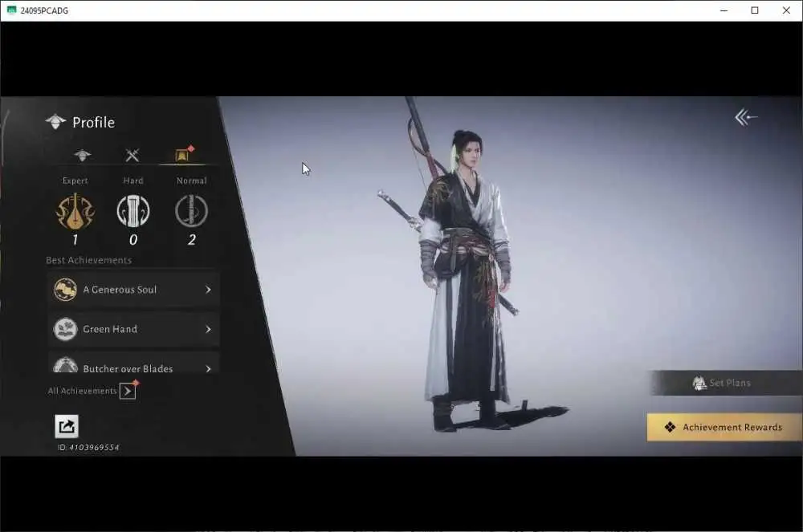
Task: Maximize the 24095PCADG window
Action: (x=755, y=10)
